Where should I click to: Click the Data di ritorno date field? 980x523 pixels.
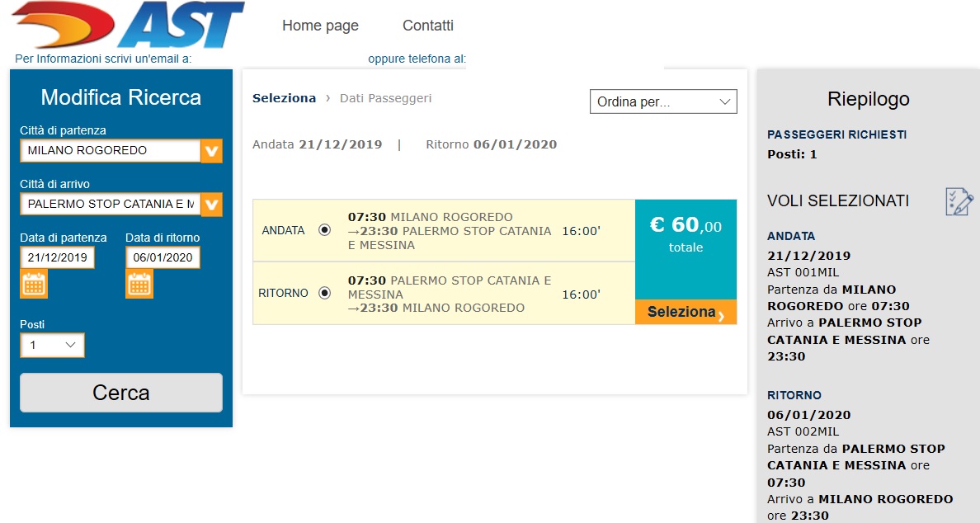click(x=163, y=257)
